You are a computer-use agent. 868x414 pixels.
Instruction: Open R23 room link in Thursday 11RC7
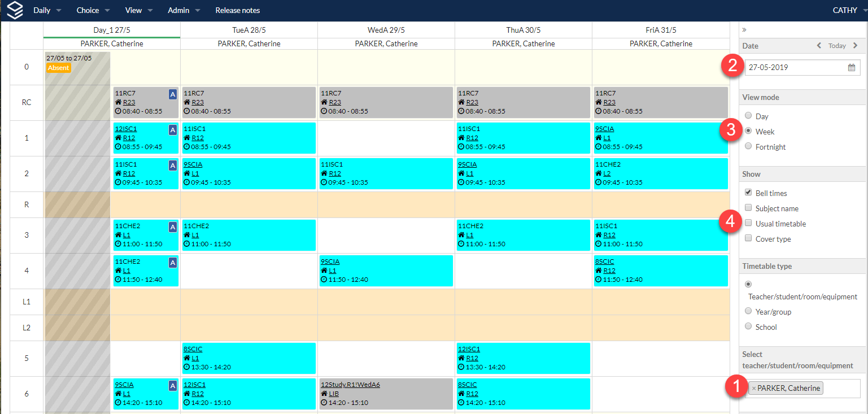(472, 102)
